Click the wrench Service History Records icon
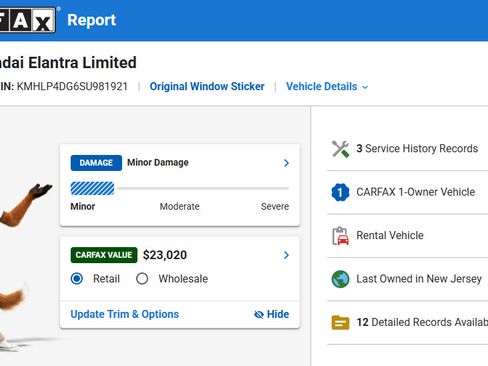Viewport: 488px width, 366px height. (x=340, y=149)
